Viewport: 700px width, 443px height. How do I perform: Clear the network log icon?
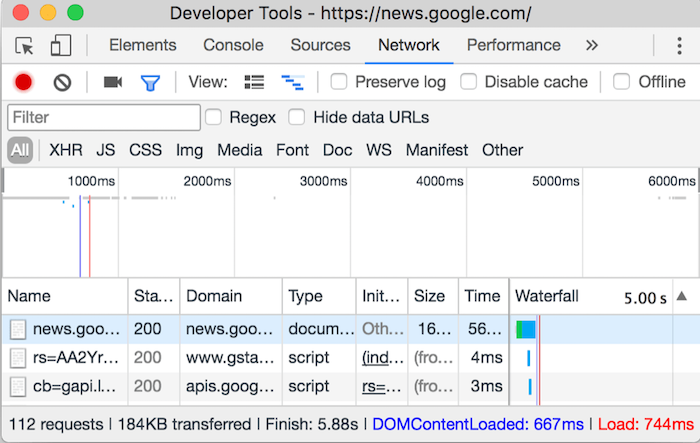[x=62, y=83]
